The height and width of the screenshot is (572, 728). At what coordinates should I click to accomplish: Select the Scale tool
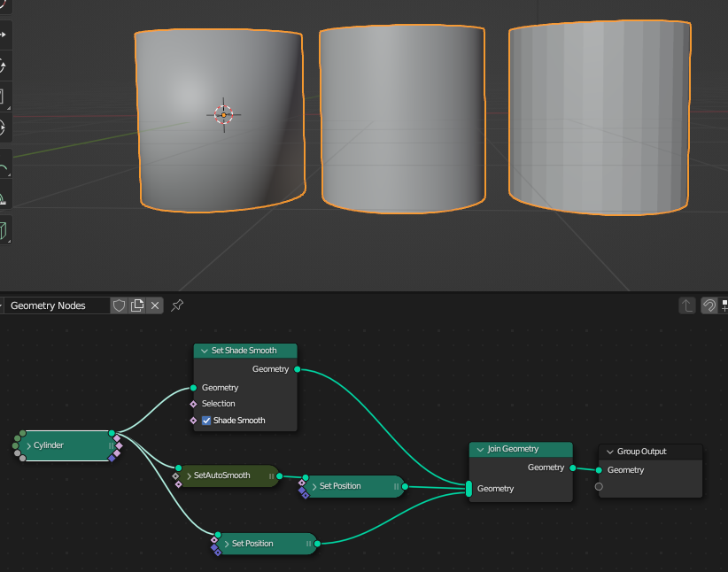click(8, 96)
